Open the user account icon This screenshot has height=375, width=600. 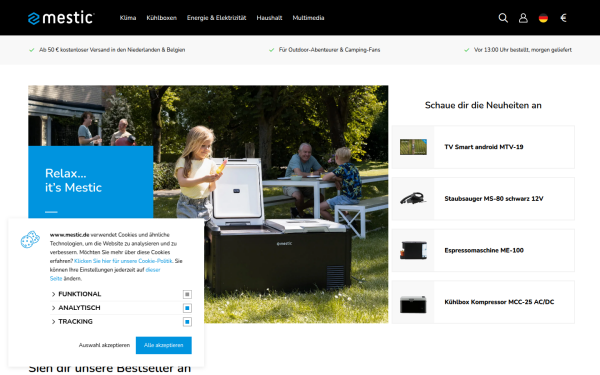point(523,18)
